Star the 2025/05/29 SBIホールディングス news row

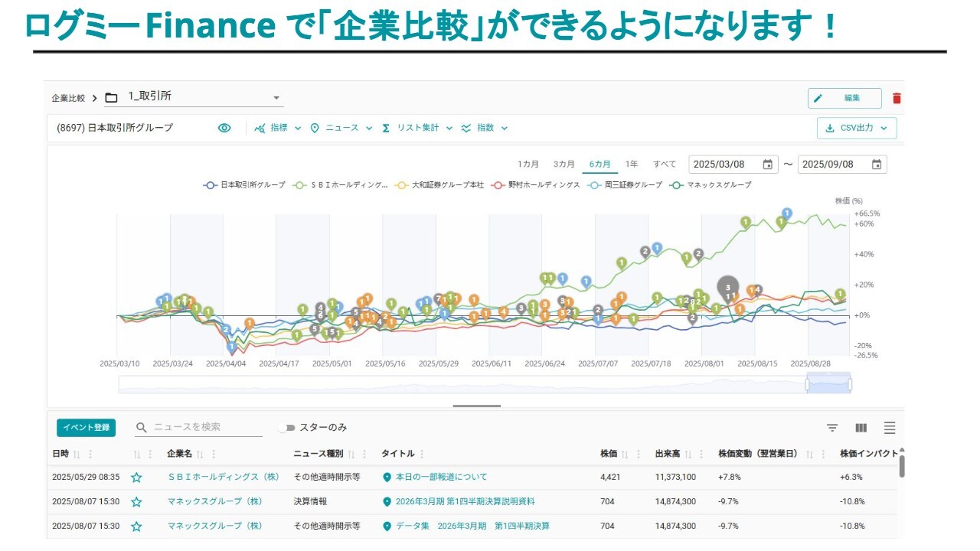coord(136,478)
